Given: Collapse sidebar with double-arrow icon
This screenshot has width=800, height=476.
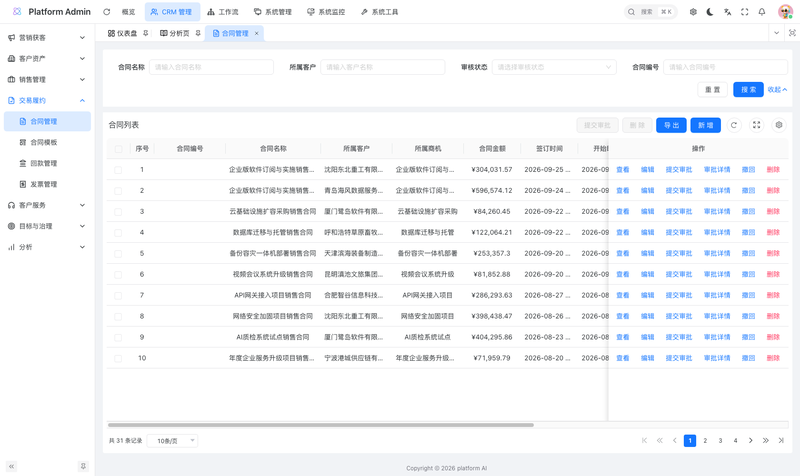Looking at the screenshot, I should 11,466.
